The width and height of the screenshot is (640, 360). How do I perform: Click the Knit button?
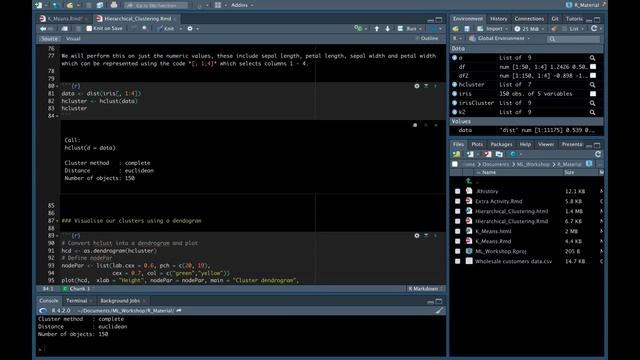pos(166,29)
